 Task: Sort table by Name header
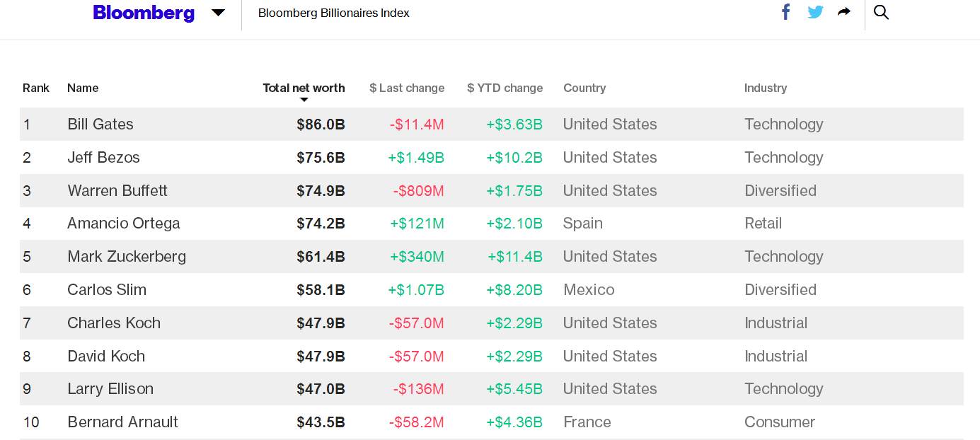point(83,88)
